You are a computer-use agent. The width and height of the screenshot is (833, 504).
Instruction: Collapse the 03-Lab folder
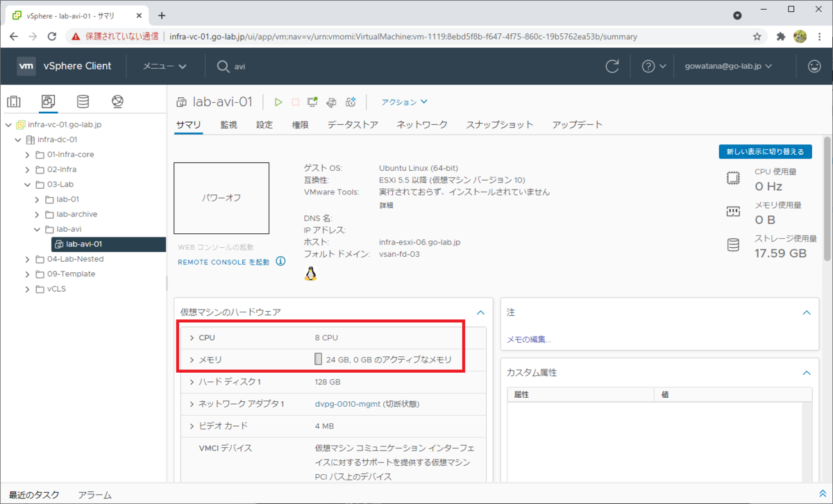pos(28,185)
